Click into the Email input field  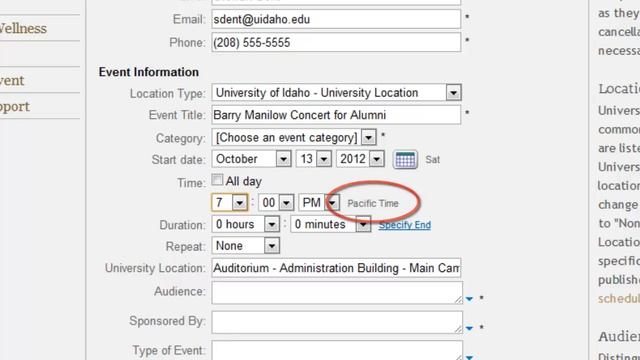(336, 19)
